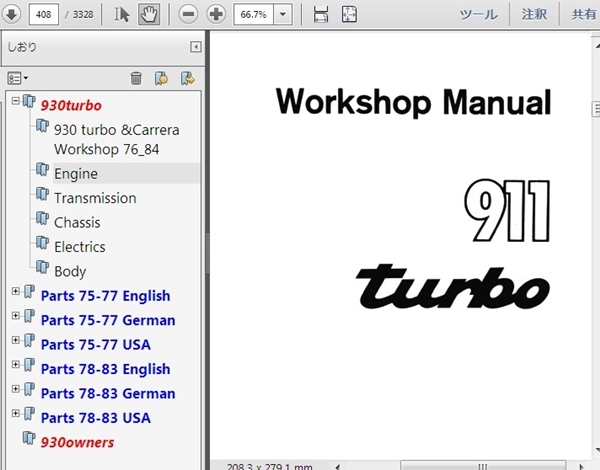Activate the hand pan tool
The width and height of the screenshot is (600, 470).
[149, 15]
